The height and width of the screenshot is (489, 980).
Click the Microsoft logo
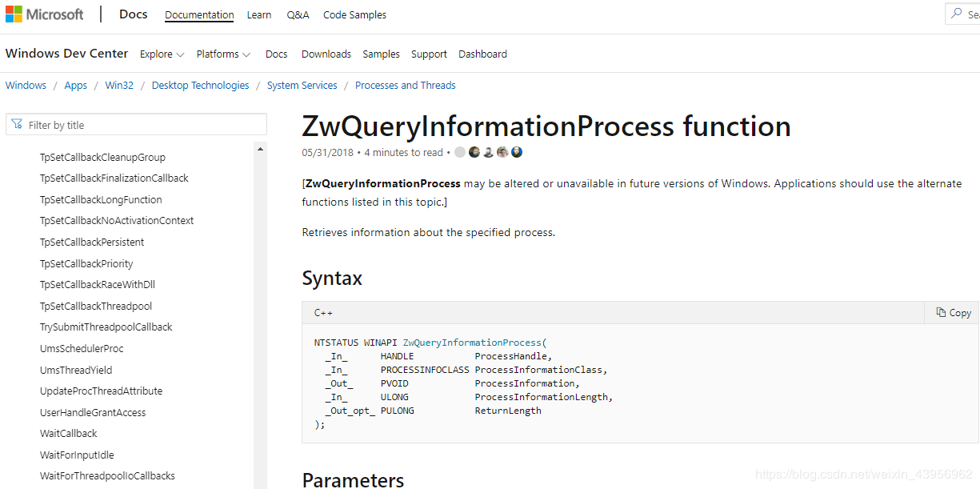pos(45,14)
